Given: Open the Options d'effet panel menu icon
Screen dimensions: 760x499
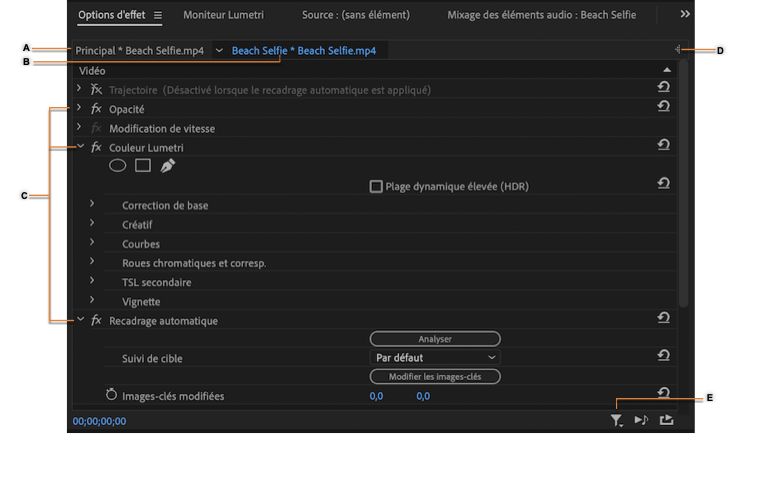Looking at the screenshot, I should point(158,16).
